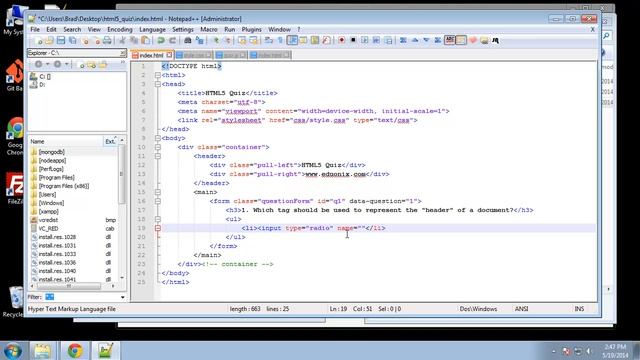Click the Zoom Out toolbar icon
Screen dimensions: 640x360
click(x=227, y=40)
